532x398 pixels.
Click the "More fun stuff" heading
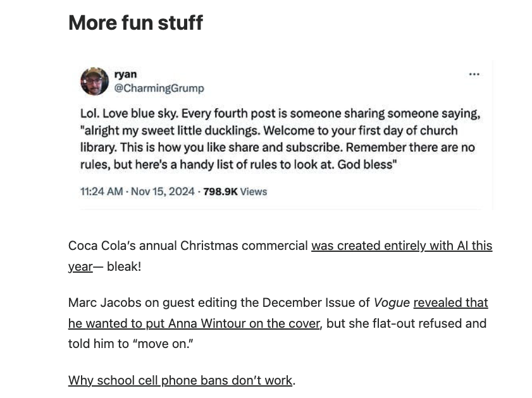(x=135, y=23)
